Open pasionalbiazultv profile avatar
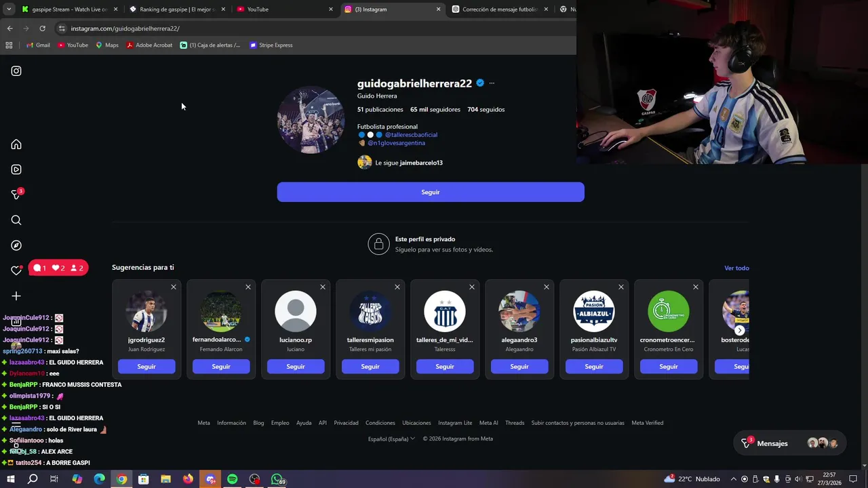868x488 pixels. pos(594,311)
